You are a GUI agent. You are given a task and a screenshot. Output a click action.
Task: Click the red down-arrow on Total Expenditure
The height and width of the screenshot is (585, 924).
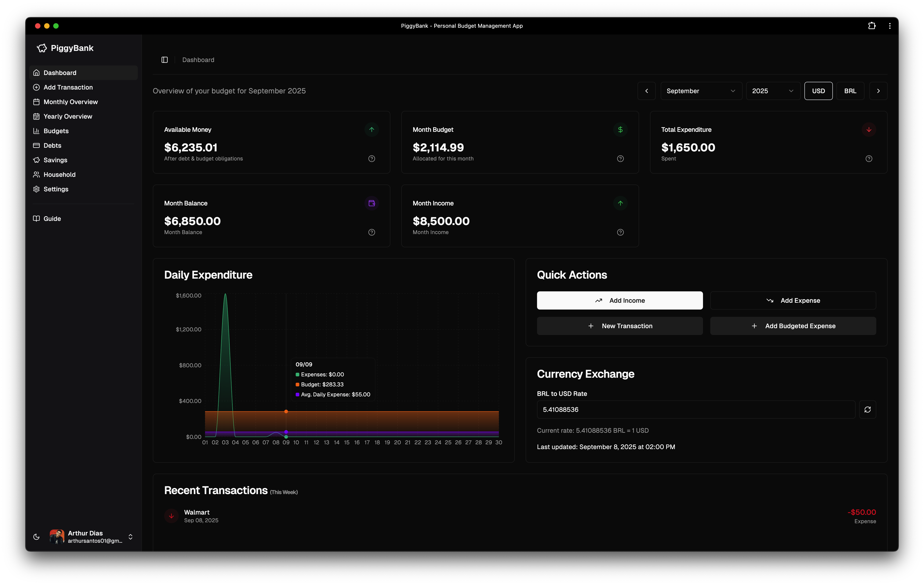[x=869, y=130]
